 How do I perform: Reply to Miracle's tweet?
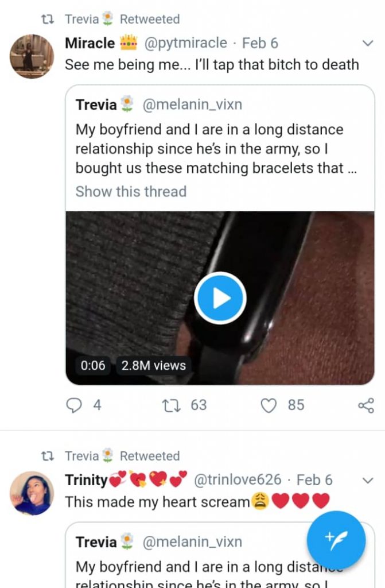pos(75,405)
